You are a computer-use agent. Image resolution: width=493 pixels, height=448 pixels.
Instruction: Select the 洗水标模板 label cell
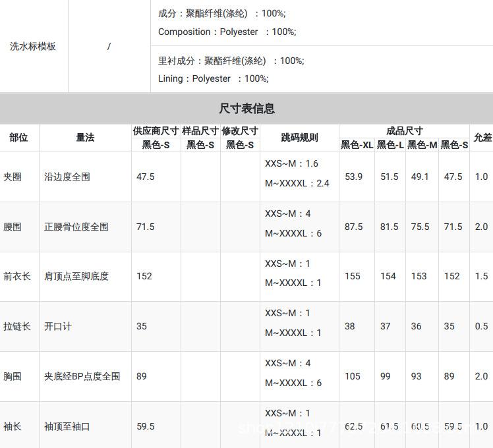pyautogui.click(x=33, y=46)
